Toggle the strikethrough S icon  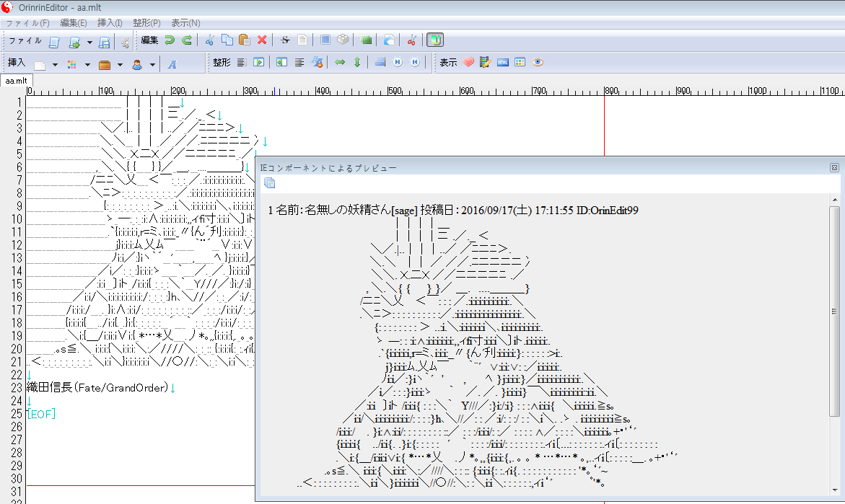click(285, 40)
